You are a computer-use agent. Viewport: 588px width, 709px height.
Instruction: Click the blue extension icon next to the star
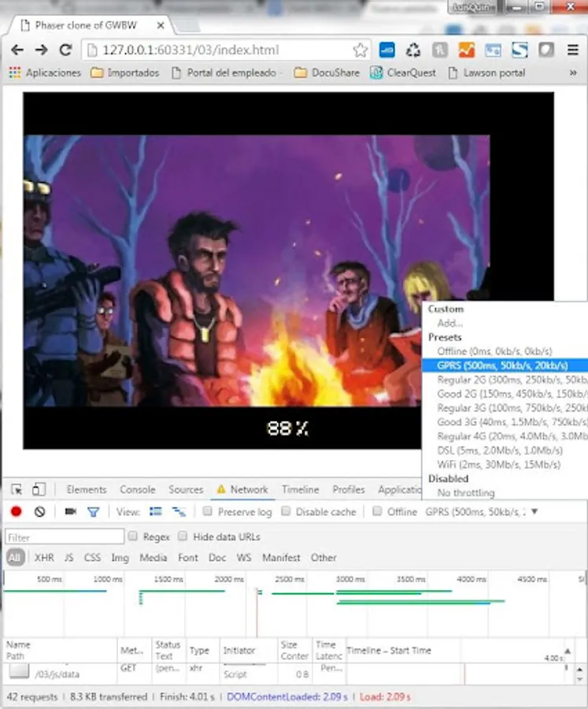tap(386, 50)
